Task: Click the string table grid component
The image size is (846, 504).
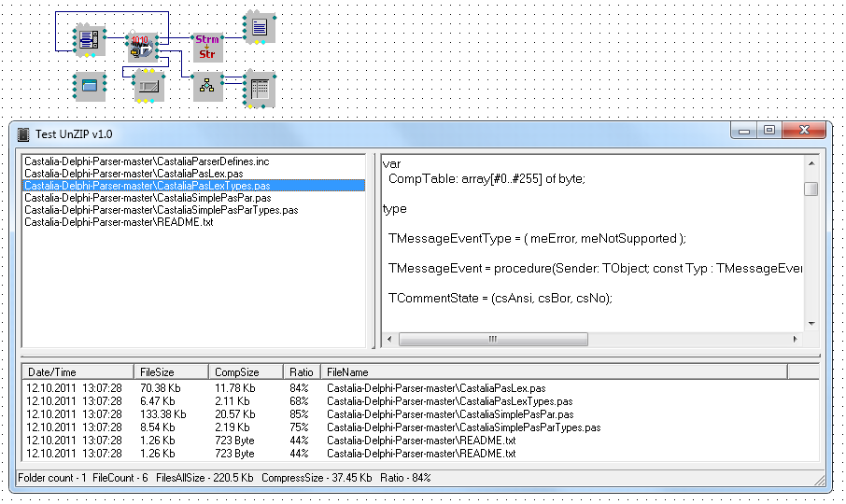Action: (259, 89)
